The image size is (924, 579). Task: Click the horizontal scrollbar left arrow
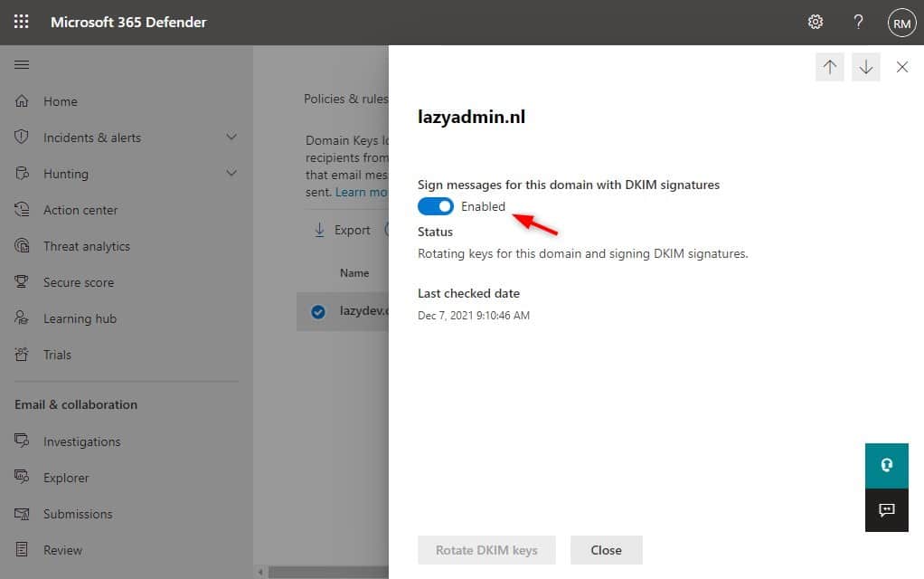click(x=259, y=572)
